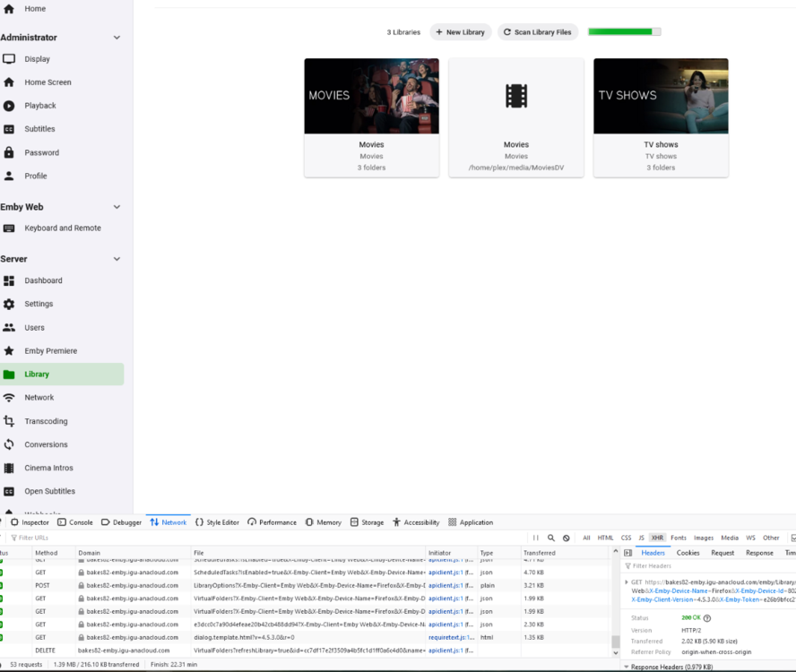Open the Application devtools tab
This screenshot has height=672, width=796.
click(471, 522)
